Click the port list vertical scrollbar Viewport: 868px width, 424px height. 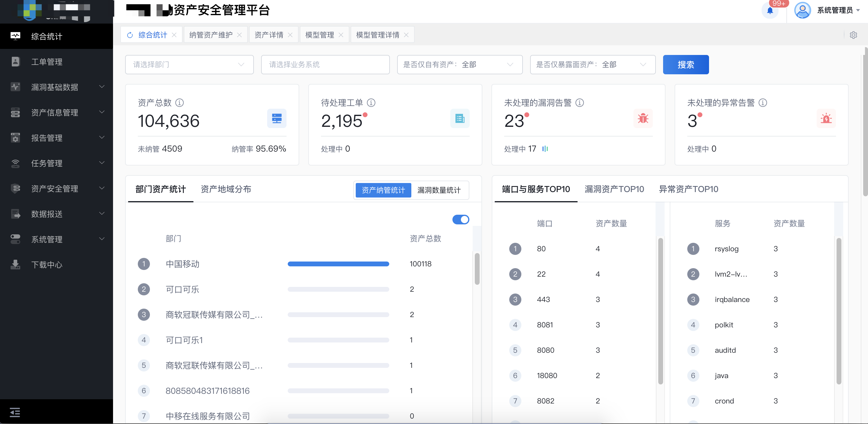click(x=660, y=311)
